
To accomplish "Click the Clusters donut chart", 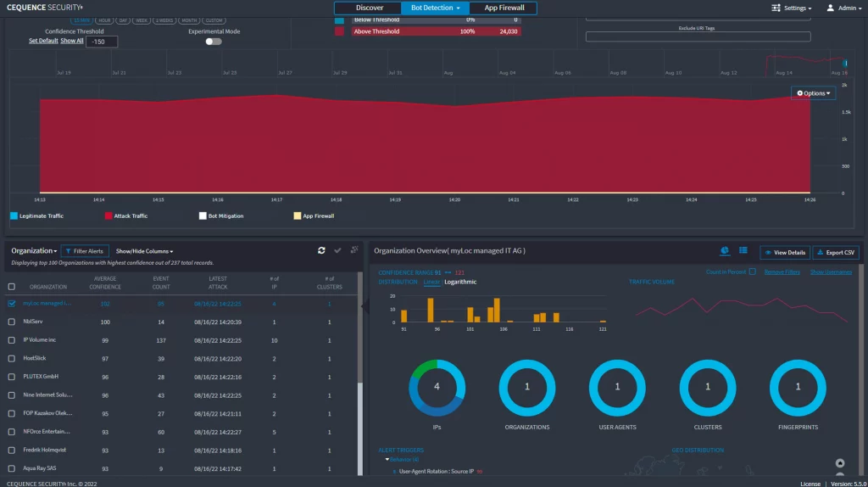I will 708,387.
